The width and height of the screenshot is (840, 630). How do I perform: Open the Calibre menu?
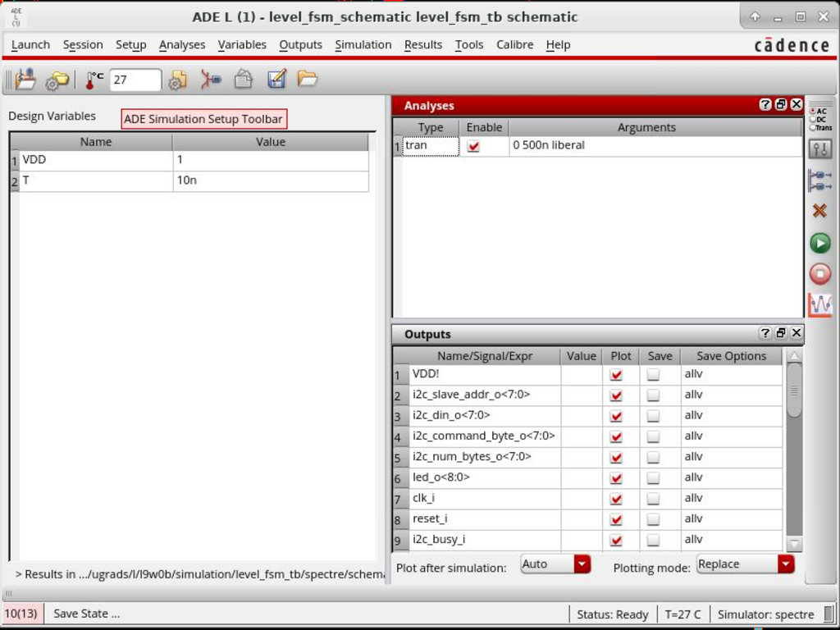pos(515,45)
